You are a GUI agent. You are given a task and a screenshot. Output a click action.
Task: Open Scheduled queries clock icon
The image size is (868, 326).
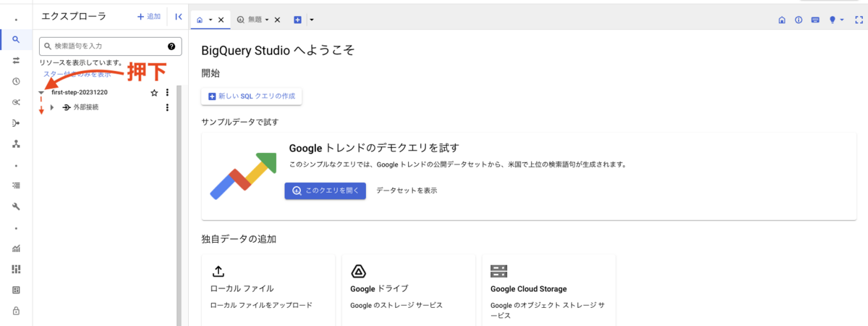coord(16,81)
